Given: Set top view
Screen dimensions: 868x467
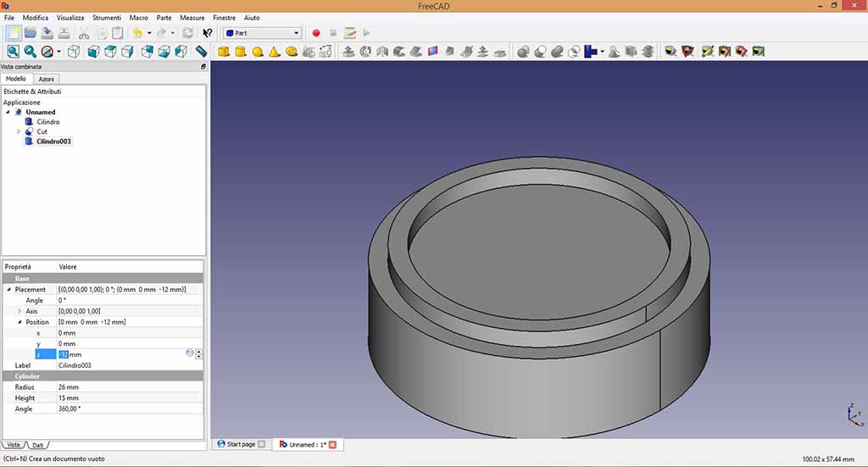Looking at the screenshot, I should point(110,52).
